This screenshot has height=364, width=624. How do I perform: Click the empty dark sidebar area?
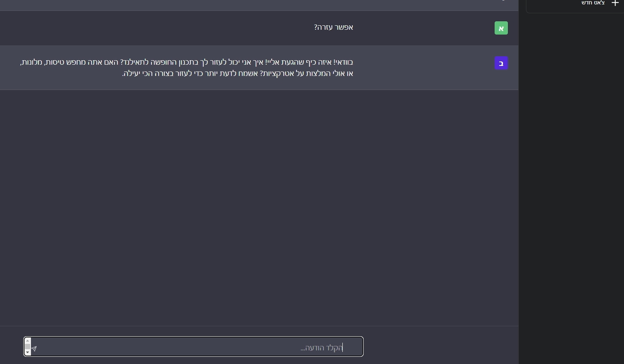tap(571, 189)
